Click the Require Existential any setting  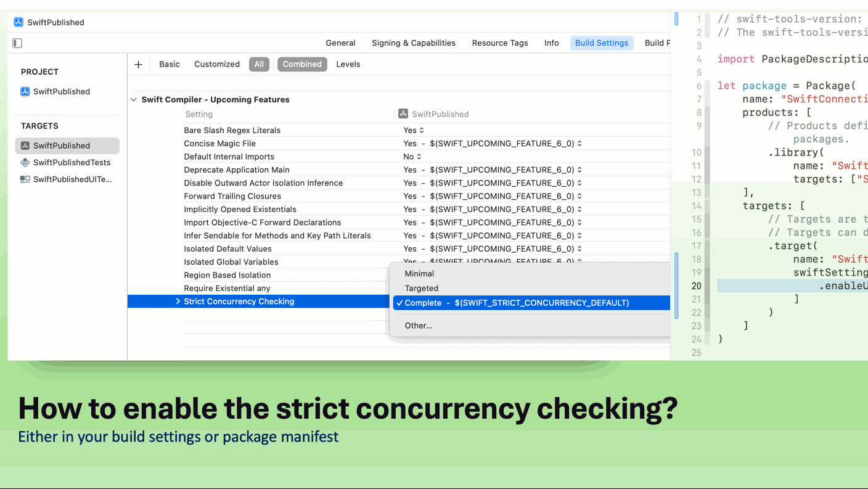coord(227,289)
